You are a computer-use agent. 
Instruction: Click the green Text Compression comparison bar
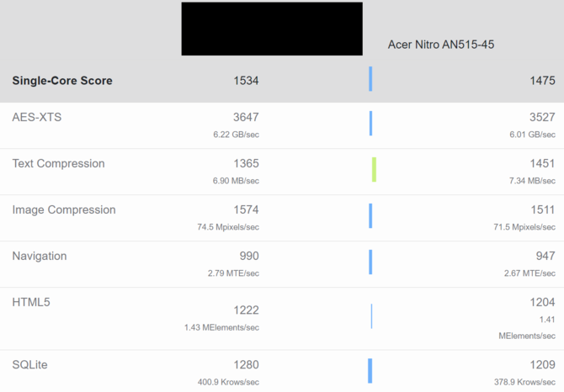click(x=374, y=169)
